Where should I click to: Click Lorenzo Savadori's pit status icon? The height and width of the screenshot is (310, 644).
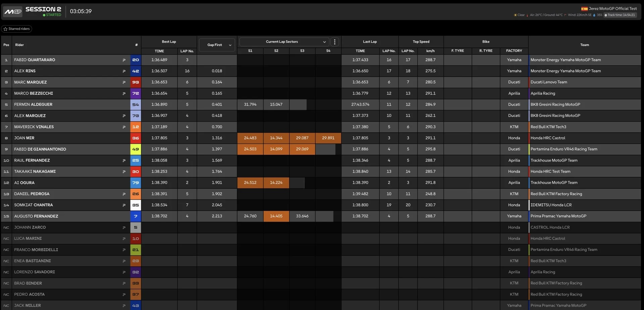coord(124,272)
